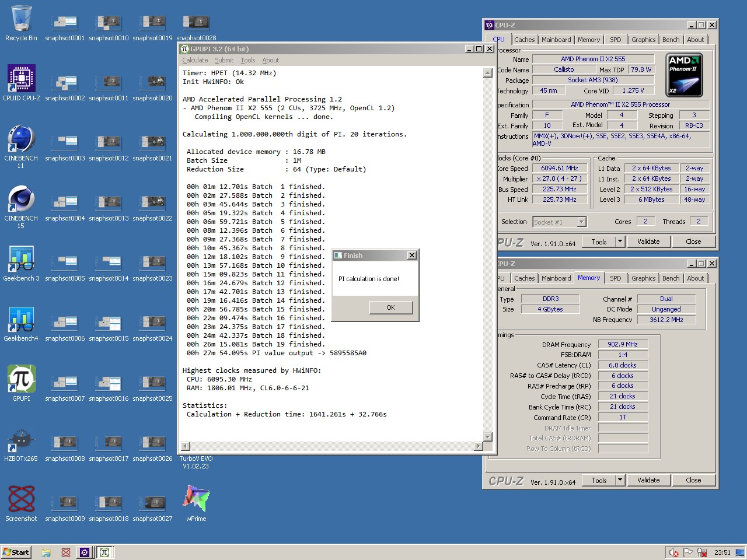The height and width of the screenshot is (560, 747).
Task: Select snaphsot0008 desktop file
Action: click(65, 448)
